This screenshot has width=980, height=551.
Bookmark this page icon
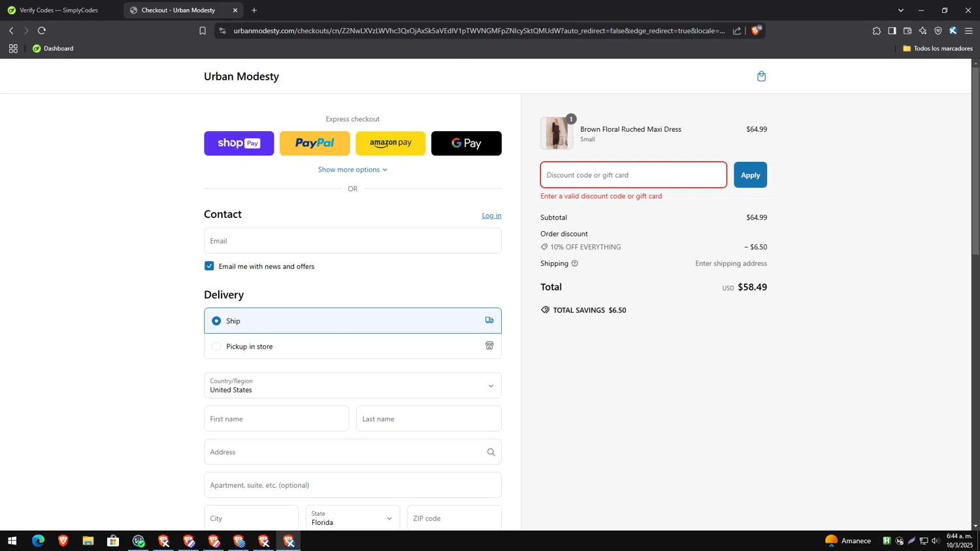[203, 31]
